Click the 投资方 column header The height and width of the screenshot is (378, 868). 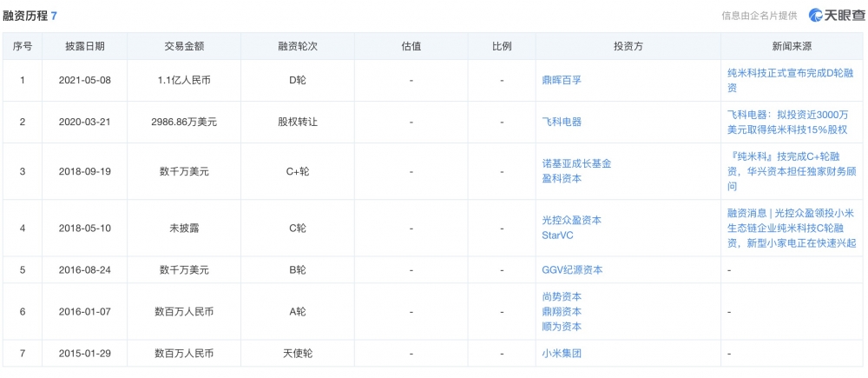(x=628, y=47)
